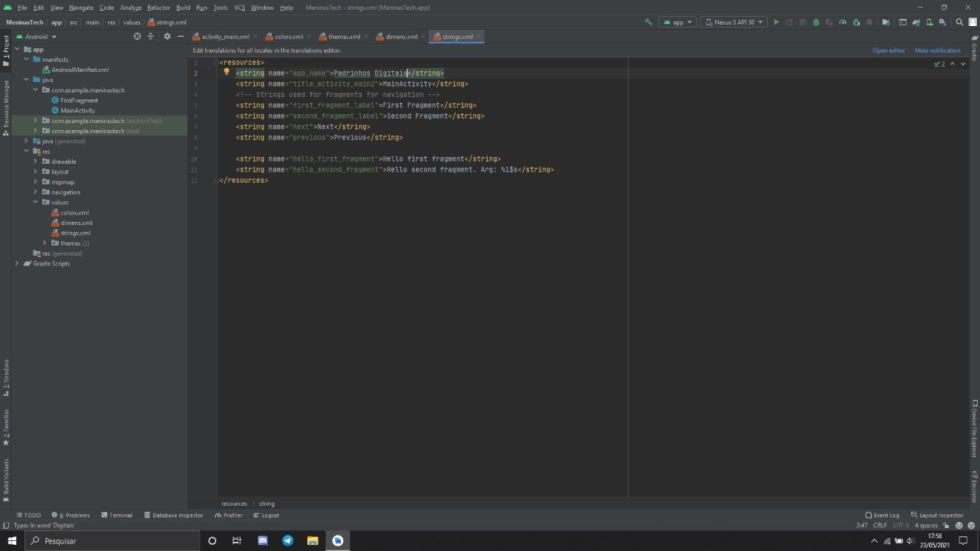Image resolution: width=980 pixels, height=551 pixels.
Task: Open the Refactor menu
Action: (158, 8)
